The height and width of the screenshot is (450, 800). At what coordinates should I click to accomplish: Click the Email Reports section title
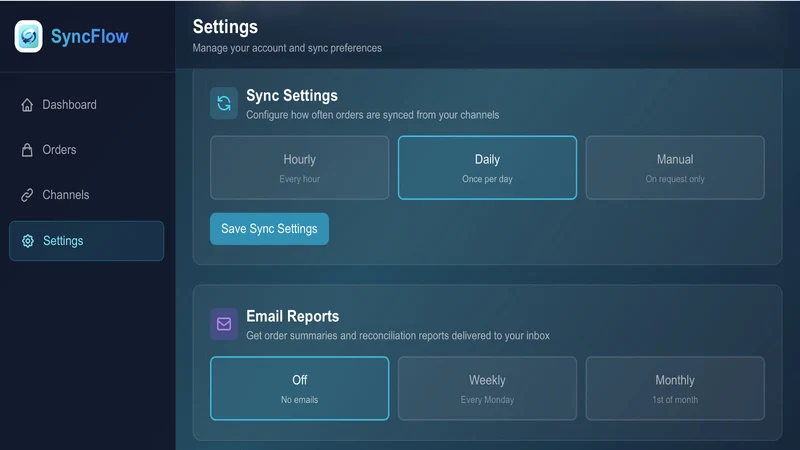(x=292, y=316)
